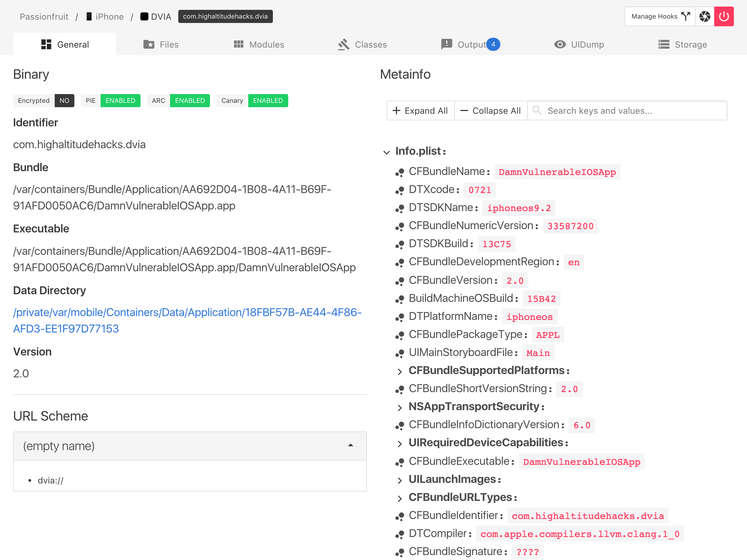Collapse the Info.plist tree node
The width and height of the screenshot is (747, 560).
pos(387,152)
